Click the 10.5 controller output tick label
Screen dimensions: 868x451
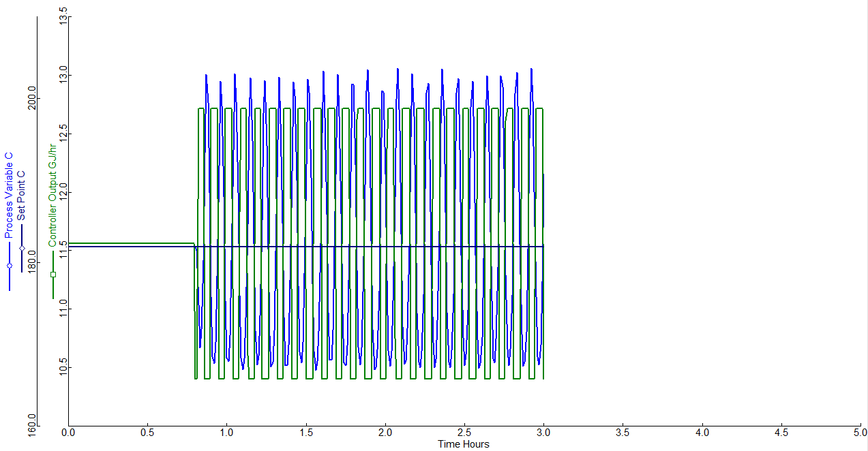pyautogui.click(x=63, y=368)
